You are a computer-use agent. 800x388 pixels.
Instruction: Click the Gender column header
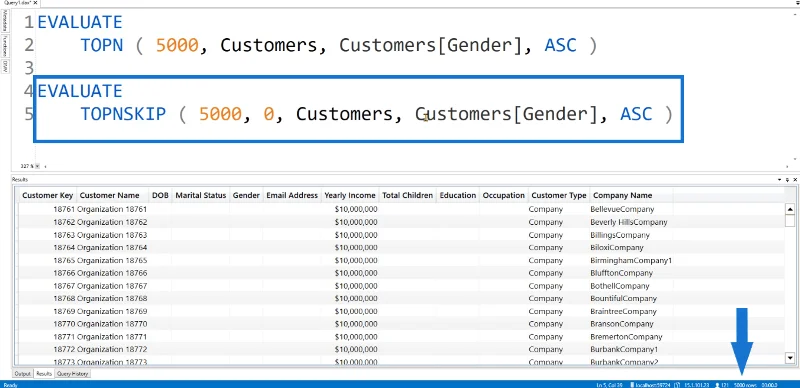click(x=246, y=195)
